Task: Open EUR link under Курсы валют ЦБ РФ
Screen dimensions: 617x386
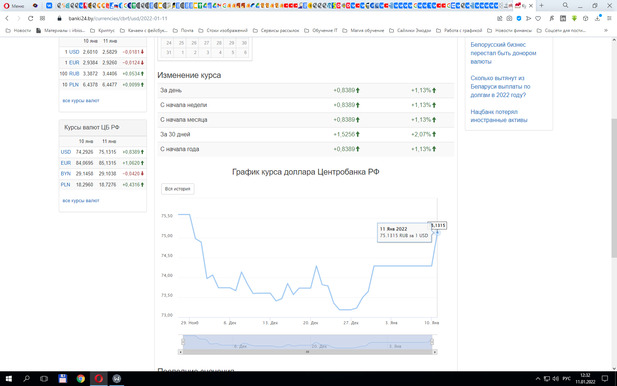Action: tap(66, 163)
